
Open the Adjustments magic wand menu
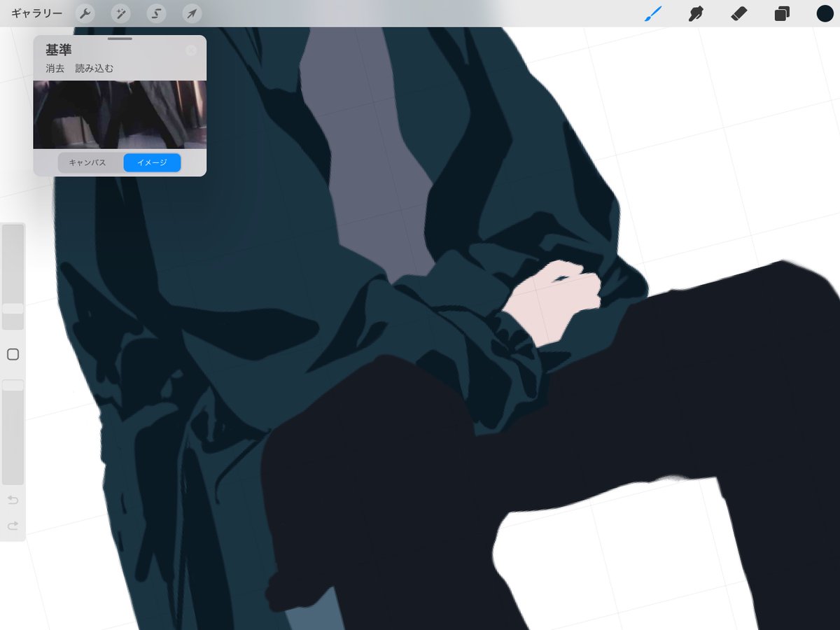(121, 13)
